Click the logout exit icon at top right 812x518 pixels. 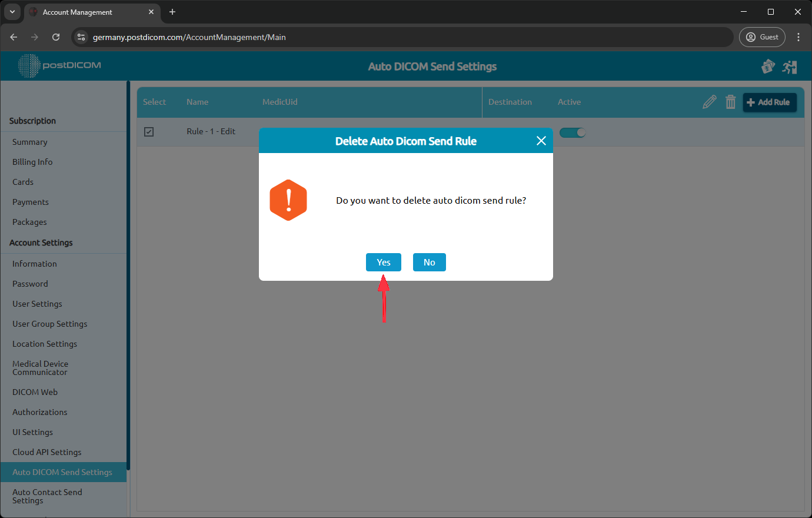point(790,67)
